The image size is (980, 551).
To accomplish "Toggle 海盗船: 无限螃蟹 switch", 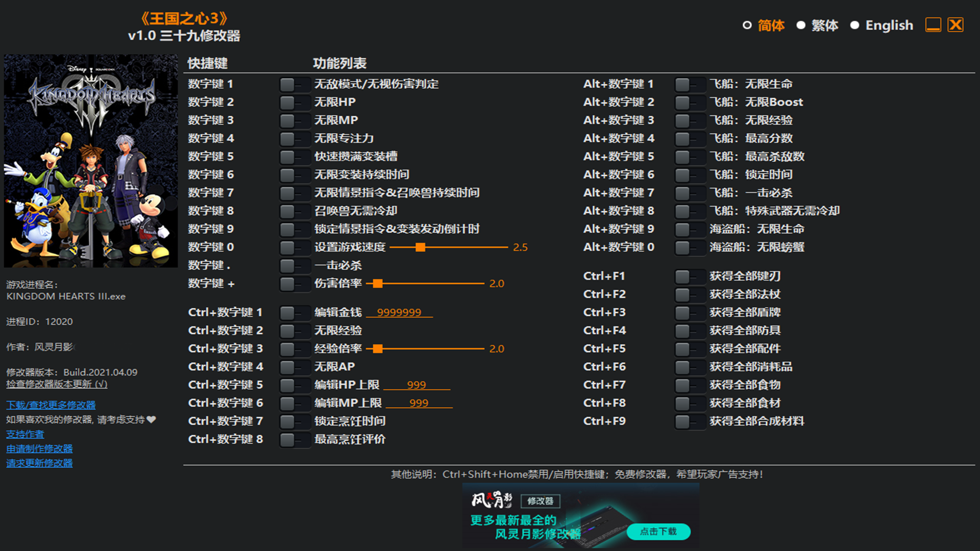I will (x=690, y=248).
